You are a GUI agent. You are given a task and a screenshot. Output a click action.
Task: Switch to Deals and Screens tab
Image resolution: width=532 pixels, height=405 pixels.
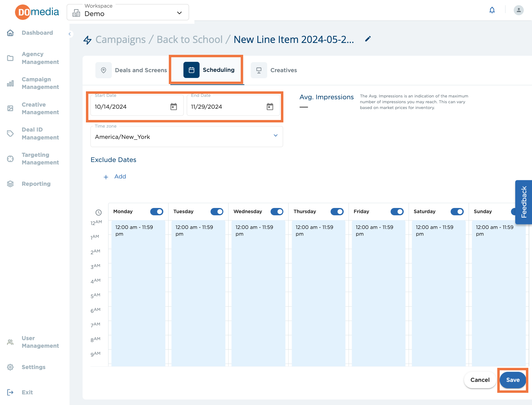coord(131,70)
